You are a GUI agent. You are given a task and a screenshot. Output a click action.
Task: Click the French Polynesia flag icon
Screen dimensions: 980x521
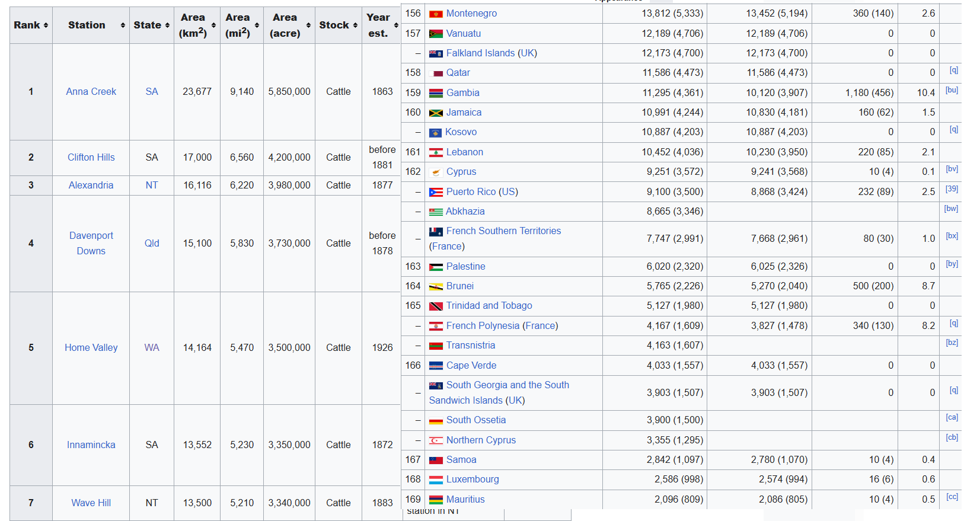click(436, 326)
